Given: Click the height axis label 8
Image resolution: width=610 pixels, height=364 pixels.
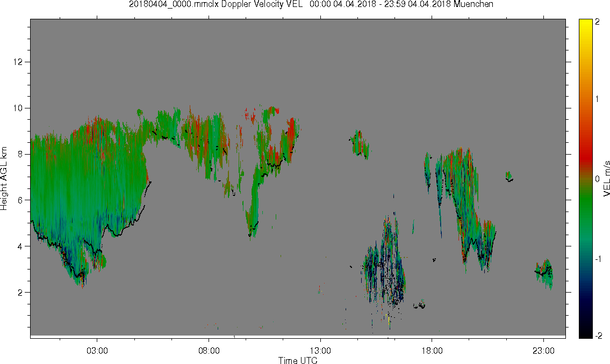Looking at the screenshot, I should (x=20, y=154).
